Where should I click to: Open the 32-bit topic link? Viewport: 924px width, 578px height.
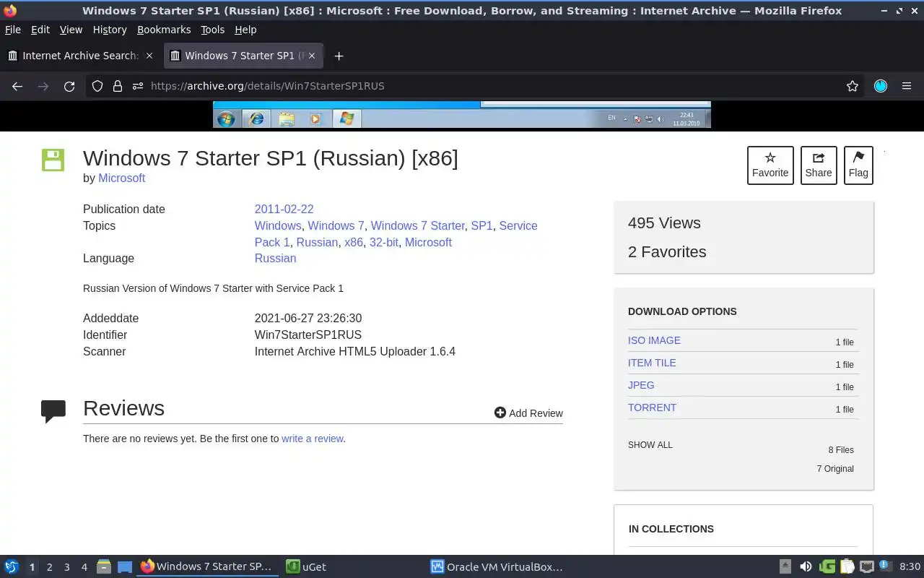(x=384, y=242)
